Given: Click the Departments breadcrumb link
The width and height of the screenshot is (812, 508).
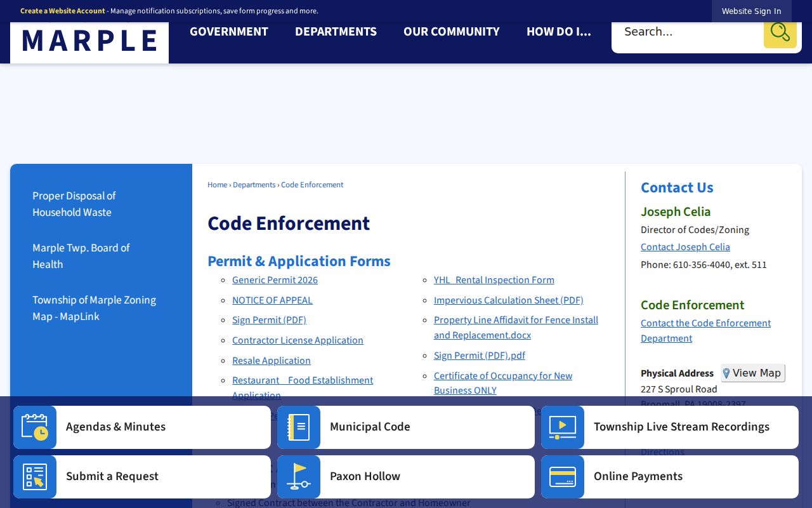Looking at the screenshot, I should (254, 185).
